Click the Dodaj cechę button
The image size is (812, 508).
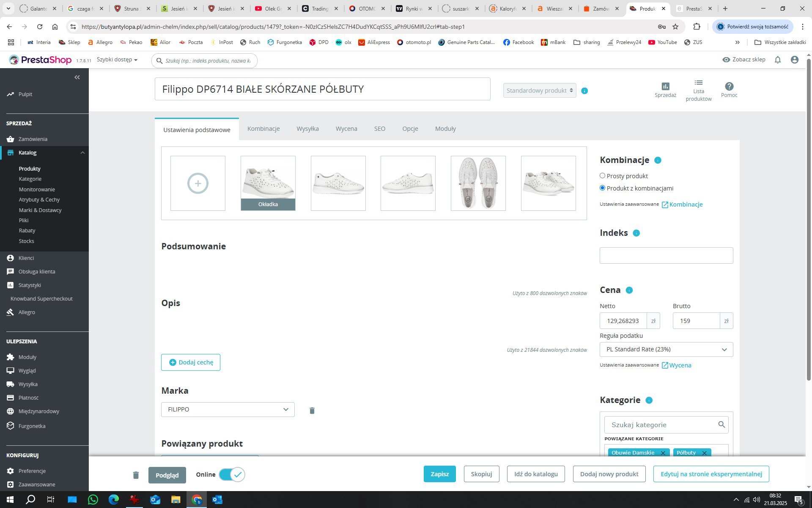tap(191, 362)
